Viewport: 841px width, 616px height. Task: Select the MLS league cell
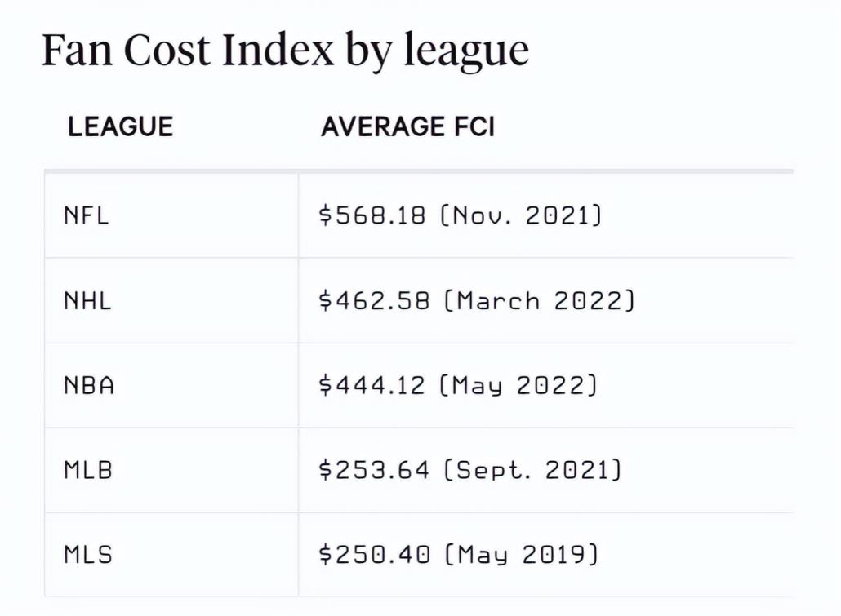[88, 555]
